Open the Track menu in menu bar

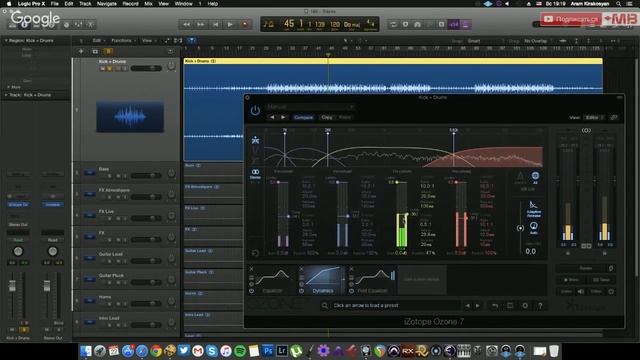click(85, 4)
